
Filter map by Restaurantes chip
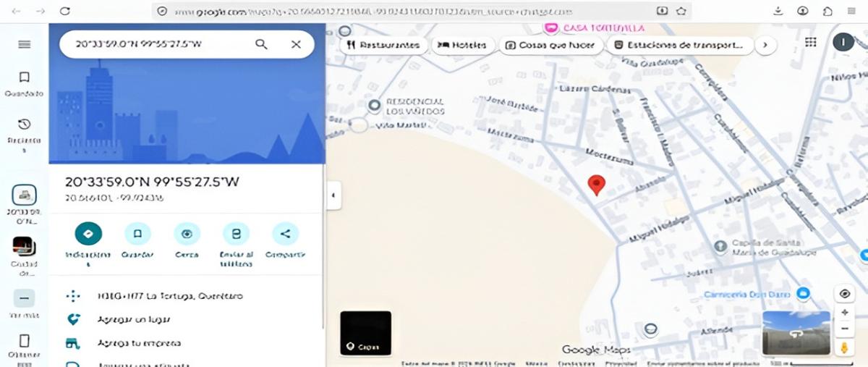[383, 45]
